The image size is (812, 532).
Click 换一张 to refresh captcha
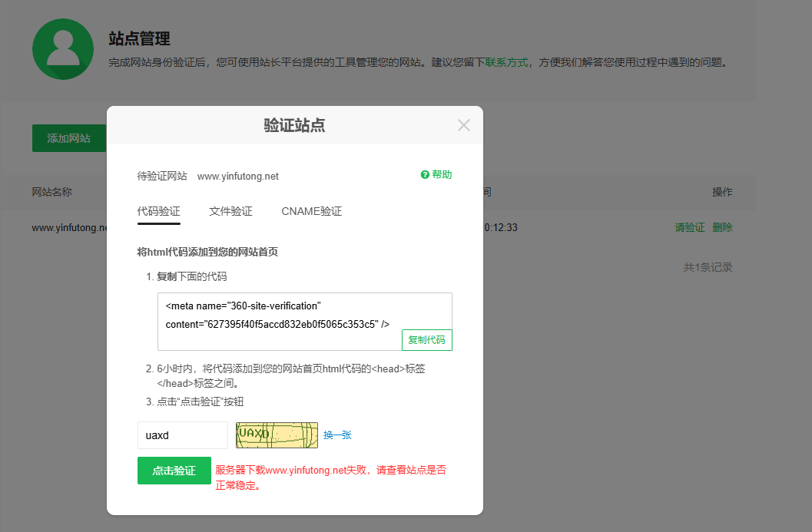point(337,435)
